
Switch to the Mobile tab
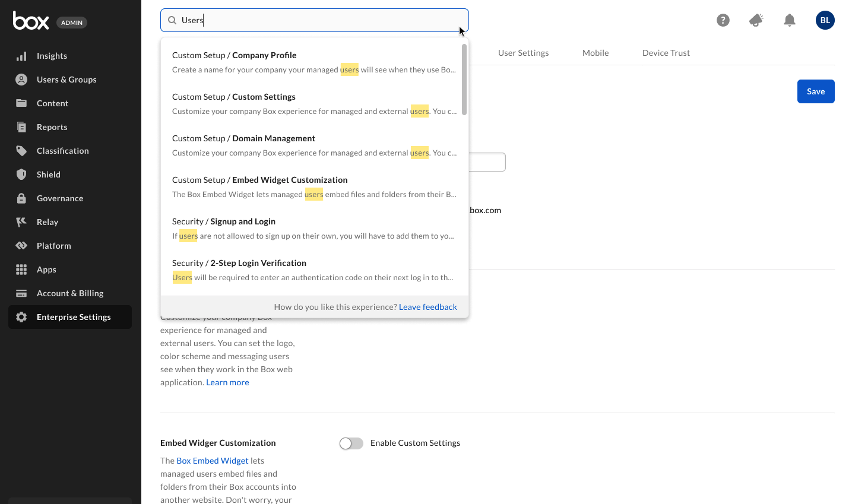coord(595,52)
